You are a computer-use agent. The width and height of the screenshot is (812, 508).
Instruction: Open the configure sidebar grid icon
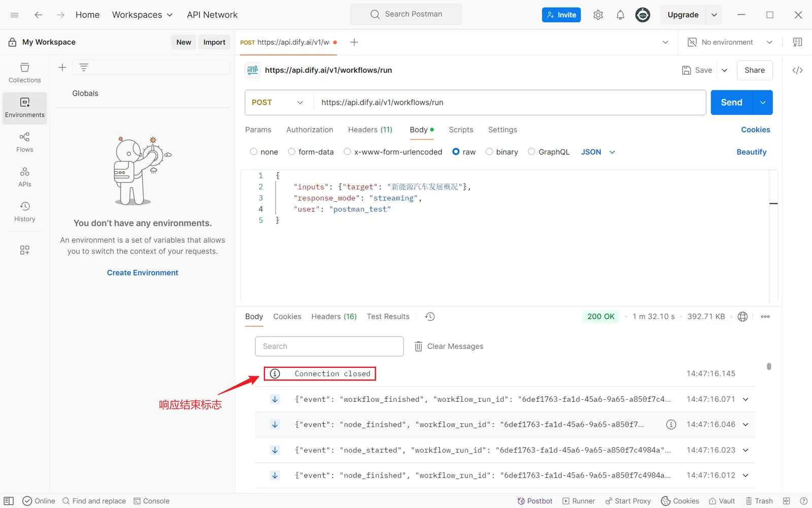pos(25,250)
